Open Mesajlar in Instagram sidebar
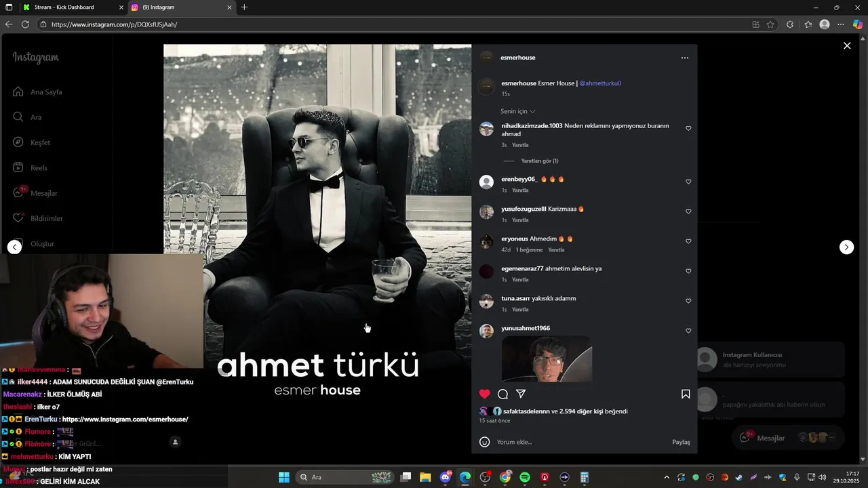 click(x=35, y=193)
